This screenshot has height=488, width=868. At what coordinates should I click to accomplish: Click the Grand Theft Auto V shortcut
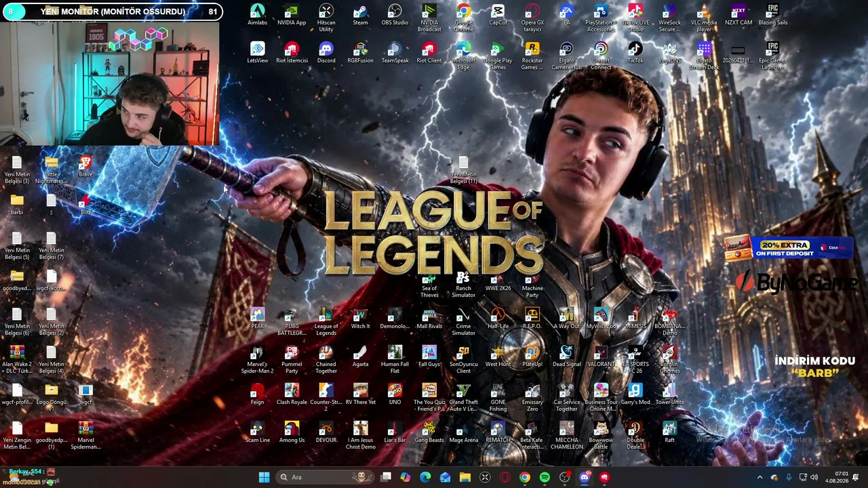[464, 398]
